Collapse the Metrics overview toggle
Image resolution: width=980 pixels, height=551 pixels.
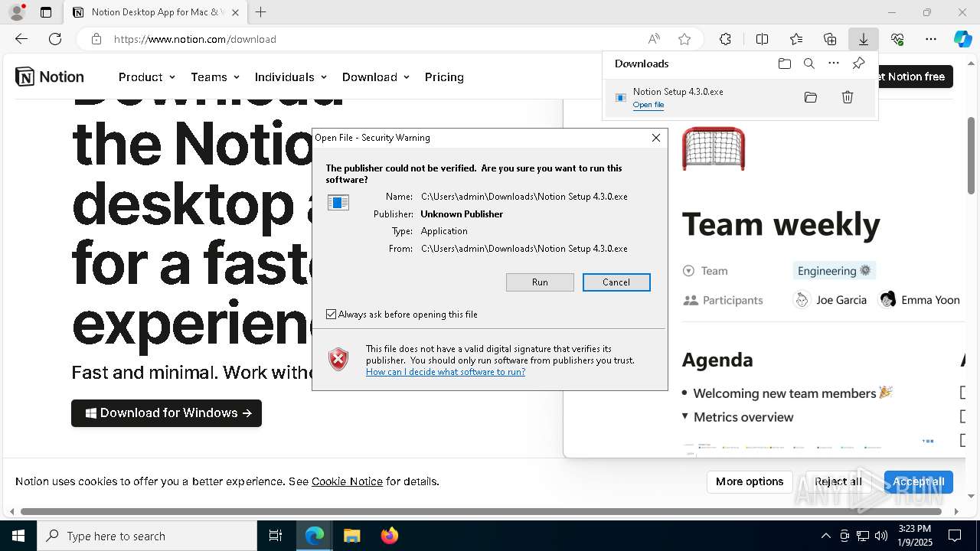[x=685, y=416]
